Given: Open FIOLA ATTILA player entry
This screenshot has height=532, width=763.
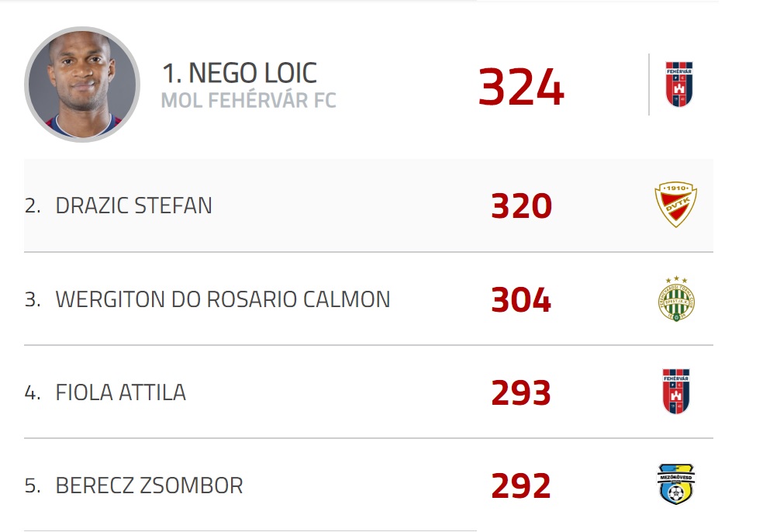Looking at the screenshot, I should 121,392.
